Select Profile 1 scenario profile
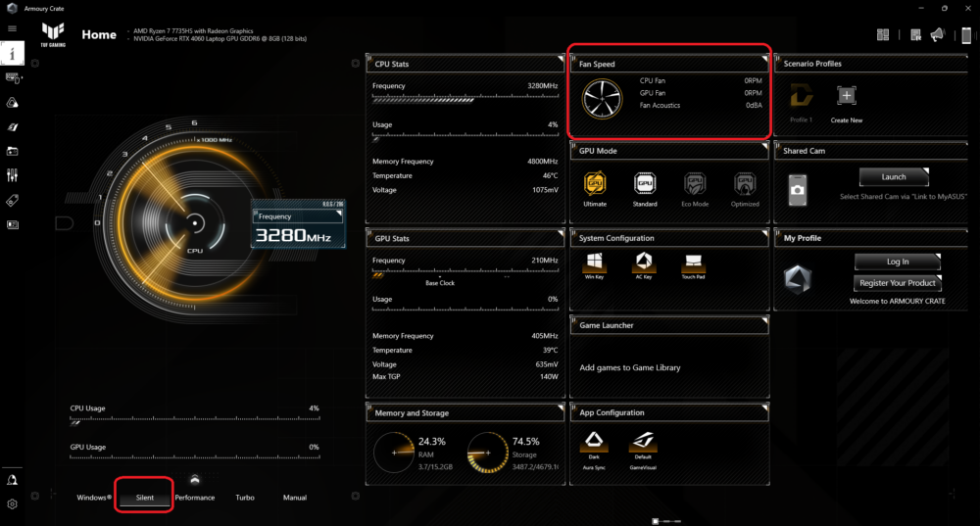 tap(802, 103)
